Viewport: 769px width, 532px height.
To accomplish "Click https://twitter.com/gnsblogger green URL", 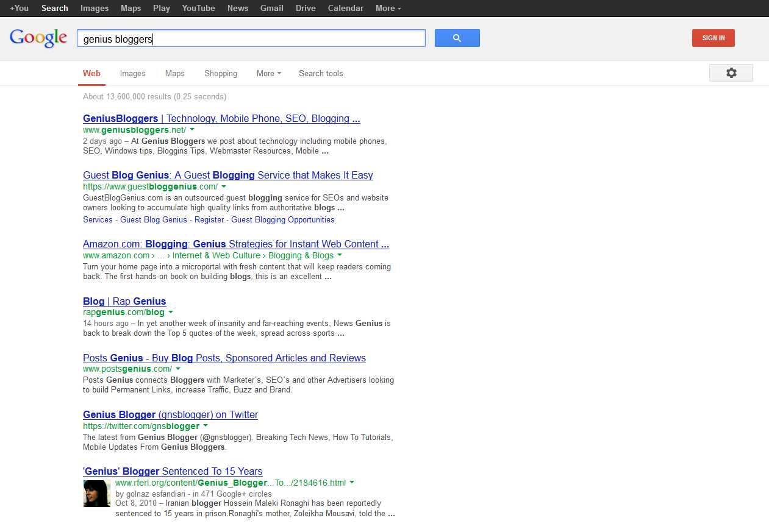I will 141,426.
